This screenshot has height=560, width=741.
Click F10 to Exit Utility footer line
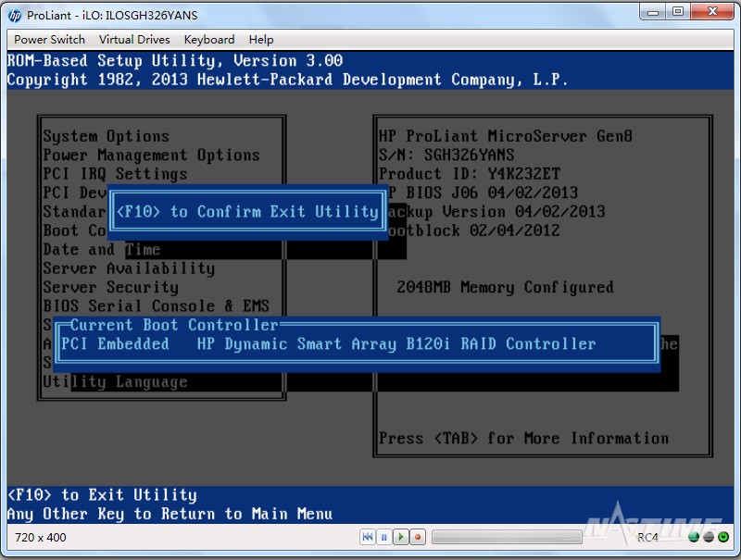[x=102, y=495]
